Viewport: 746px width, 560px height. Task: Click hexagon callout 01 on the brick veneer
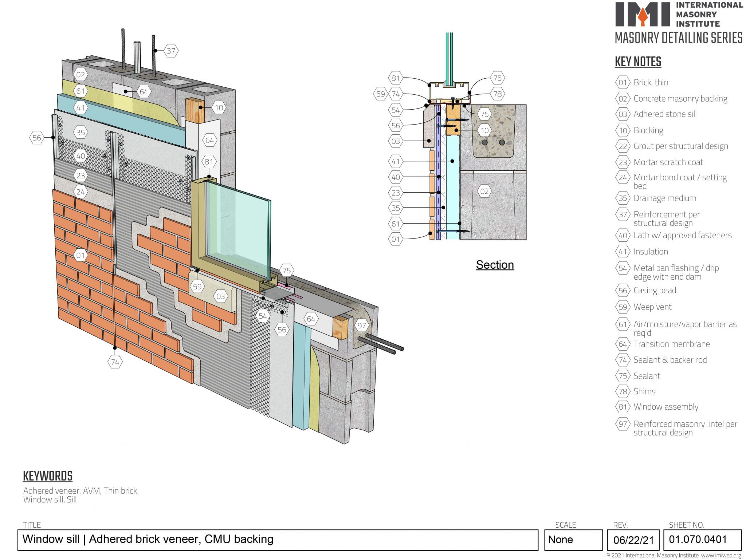[80, 254]
